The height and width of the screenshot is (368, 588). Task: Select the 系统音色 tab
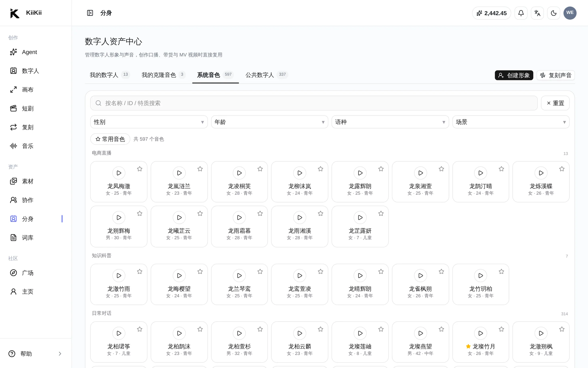click(x=215, y=75)
